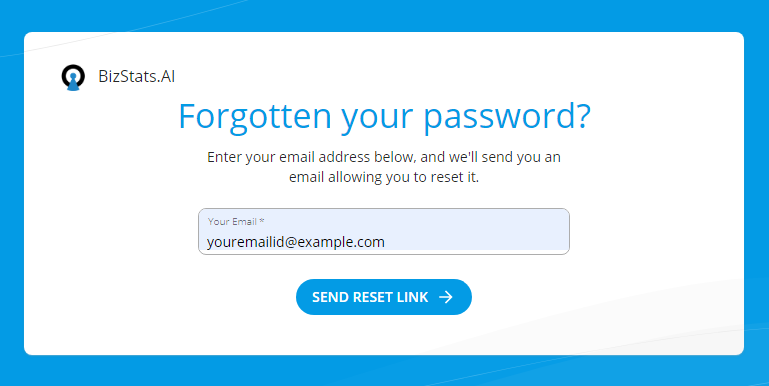Screen dimensions: 769x386
Task: Click empty space right of email text in field
Action: 476,242
